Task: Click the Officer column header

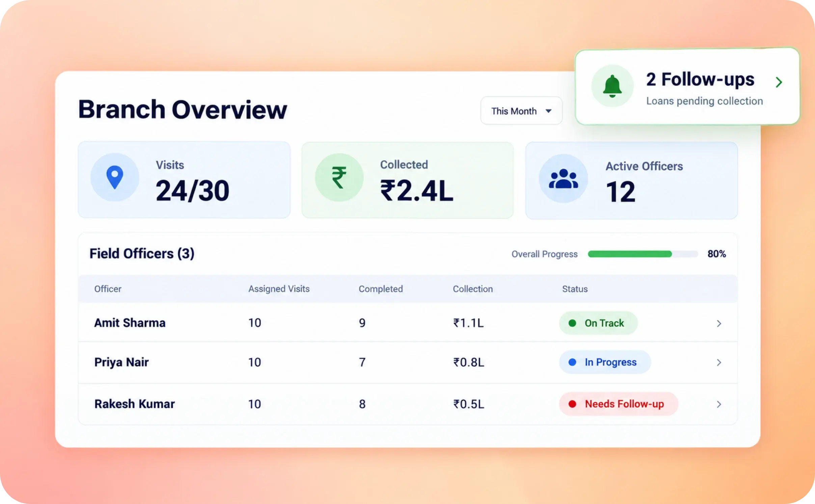Action: (x=108, y=289)
